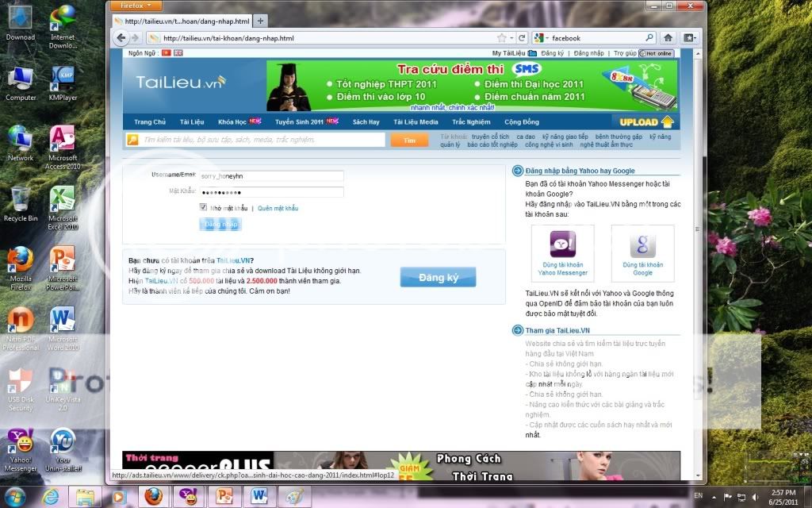Open the Tài Liệu Media menu item

(416, 121)
